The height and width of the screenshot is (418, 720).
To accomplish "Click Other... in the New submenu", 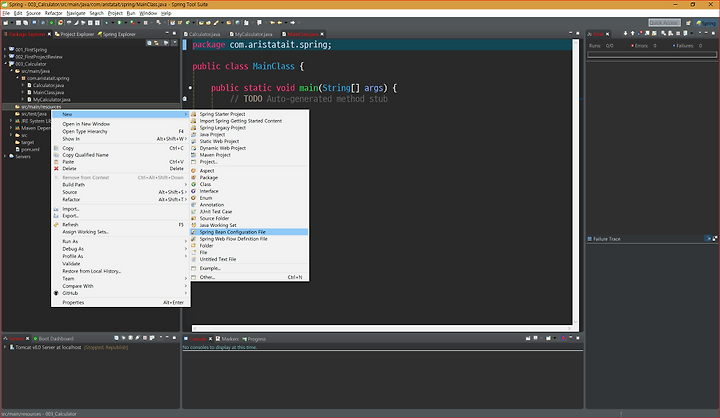I will coord(249,277).
